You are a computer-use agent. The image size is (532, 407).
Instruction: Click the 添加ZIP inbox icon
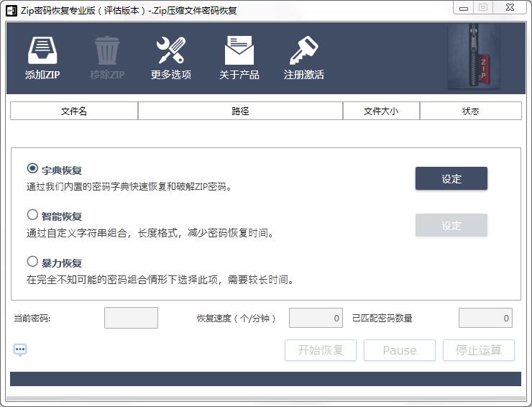click(42, 50)
